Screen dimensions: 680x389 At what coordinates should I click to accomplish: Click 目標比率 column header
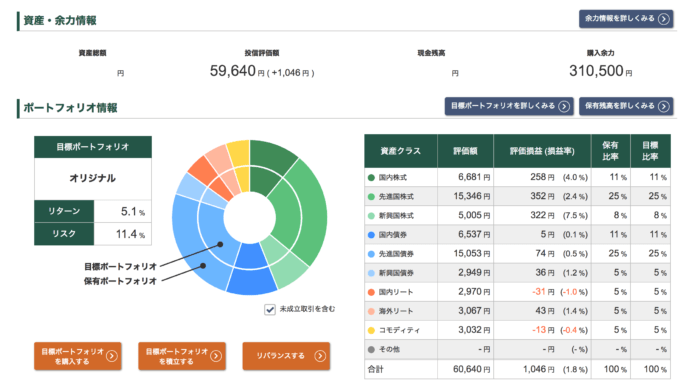650,151
